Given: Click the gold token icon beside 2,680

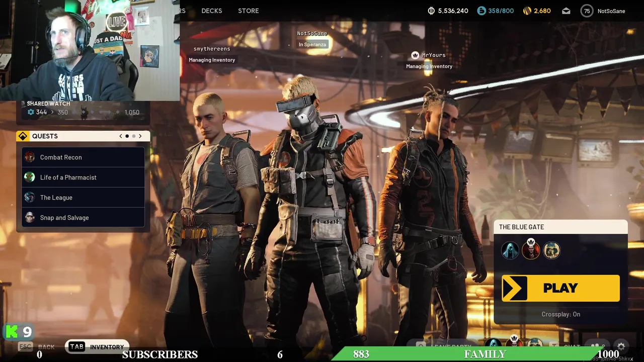Looking at the screenshot, I should [x=527, y=11].
